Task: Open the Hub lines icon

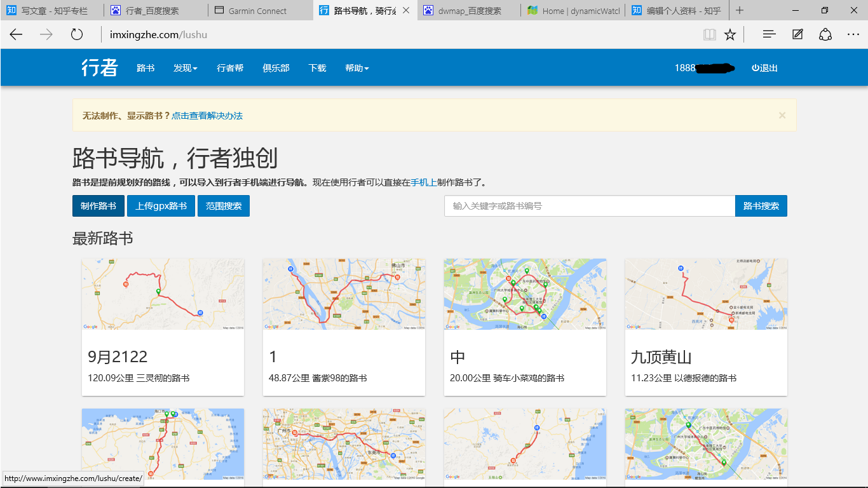Action: click(x=769, y=34)
